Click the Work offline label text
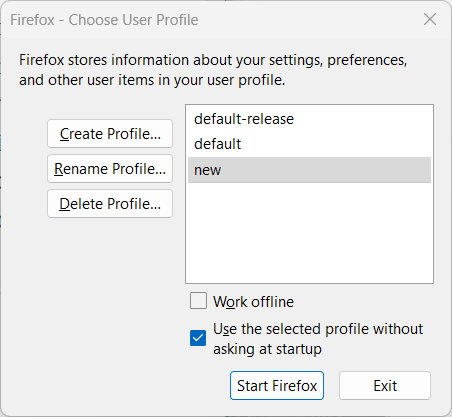Image resolution: width=452 pixels, height=417 pixels. click(253, 302)
